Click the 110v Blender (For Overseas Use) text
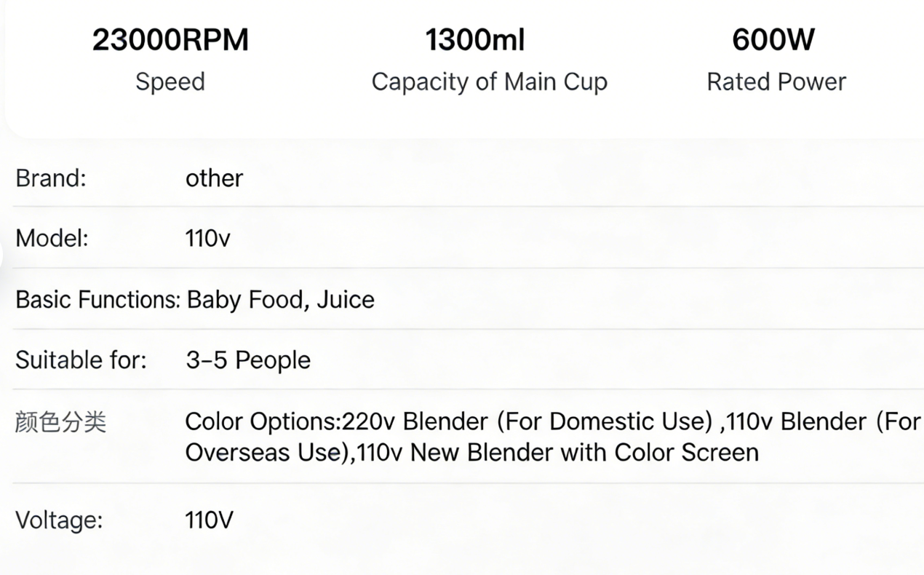Screen dimensions: 924x575 tap(822, 421)
